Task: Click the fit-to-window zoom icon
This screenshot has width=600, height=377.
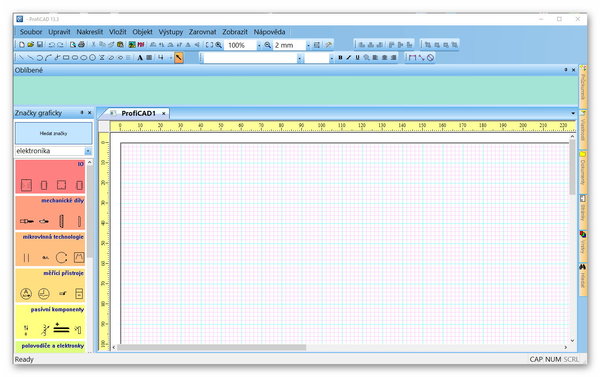Action: pyautogui.click(x=209, y=45)
